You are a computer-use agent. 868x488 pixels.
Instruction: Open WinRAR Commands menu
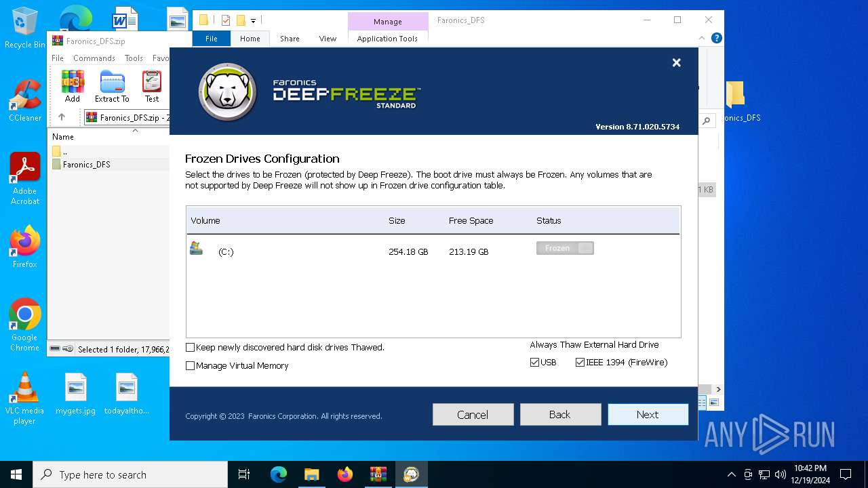point(94,58)
